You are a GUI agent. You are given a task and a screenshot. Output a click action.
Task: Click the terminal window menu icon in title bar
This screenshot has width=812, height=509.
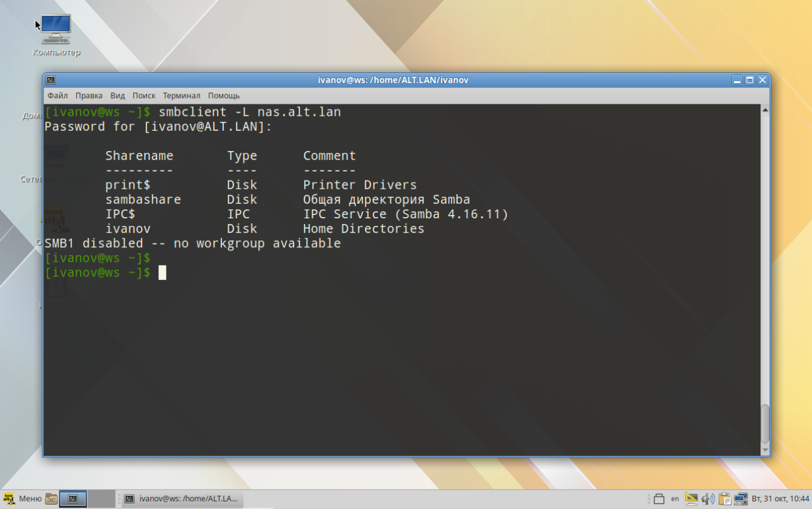tap(51, 80)
